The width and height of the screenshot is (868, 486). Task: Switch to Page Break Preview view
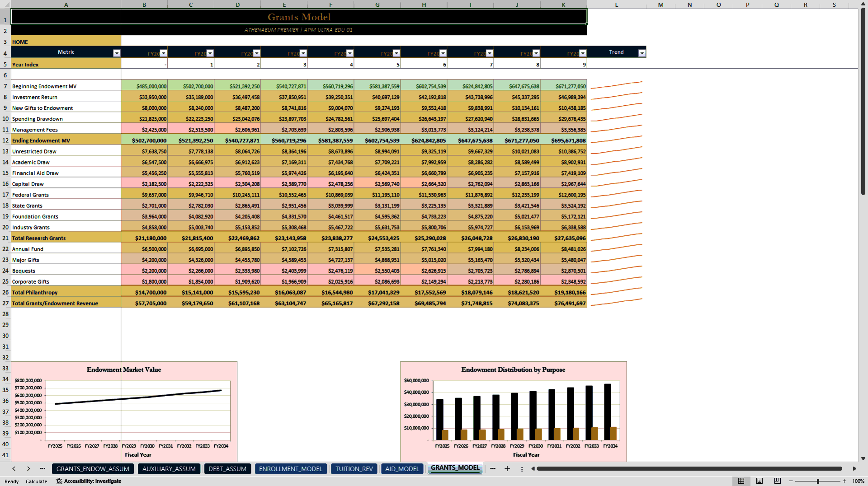[778, 481]
